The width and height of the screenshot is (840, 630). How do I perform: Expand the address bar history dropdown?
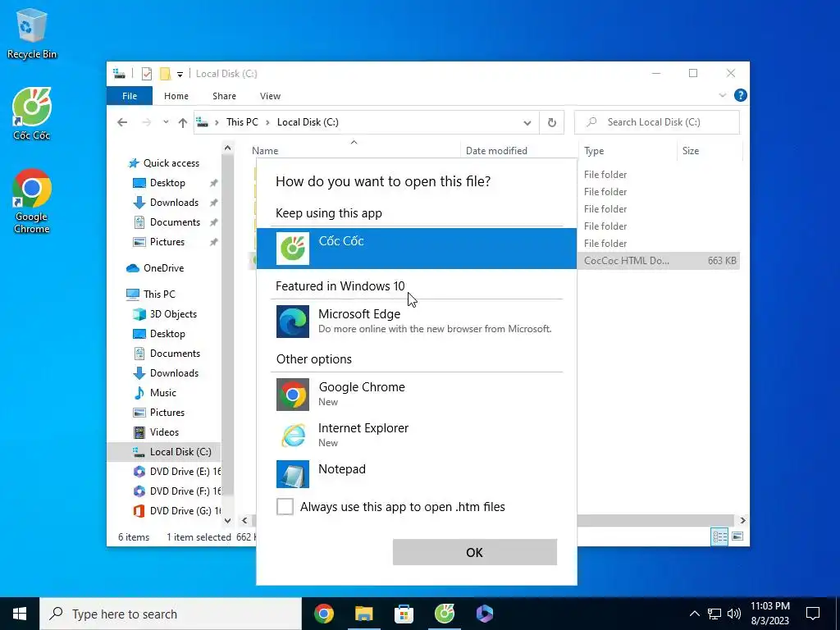(x=527, y=123)
